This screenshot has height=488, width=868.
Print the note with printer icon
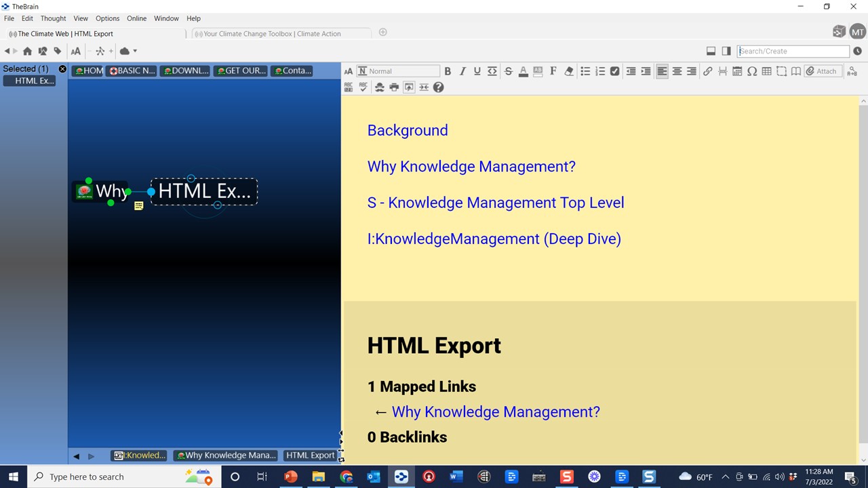394,87
